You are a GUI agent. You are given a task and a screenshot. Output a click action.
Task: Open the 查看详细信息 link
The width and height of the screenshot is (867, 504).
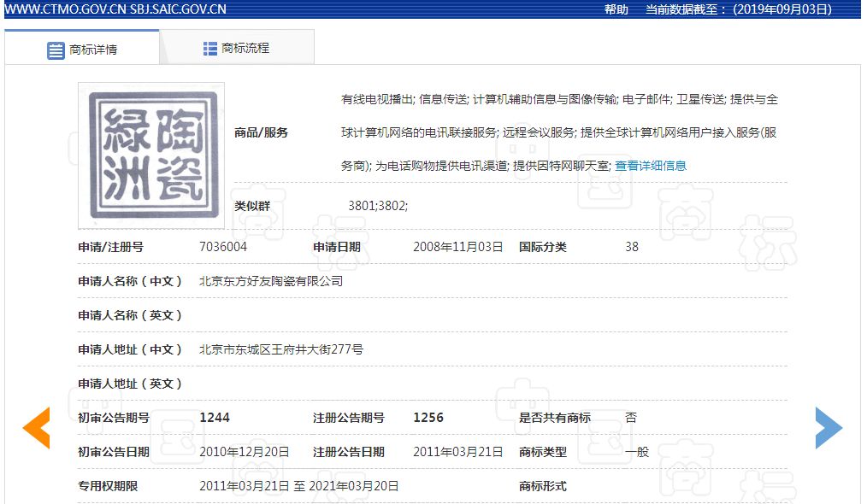click(650, 166)
